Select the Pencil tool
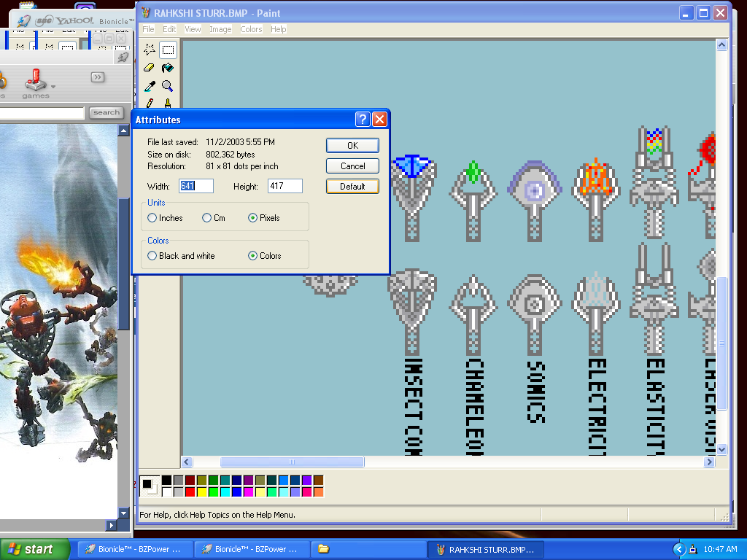The image size is (747, 560). click(x=150, y=104)
